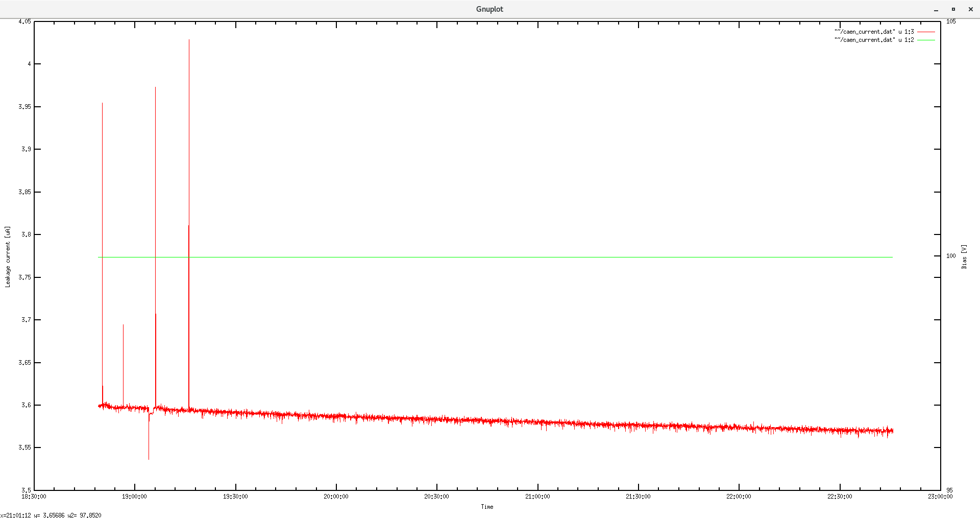Viewport: 980px width, 518px height.
Task: Close the Gnuplot window
Action: (x=970, y=9)
